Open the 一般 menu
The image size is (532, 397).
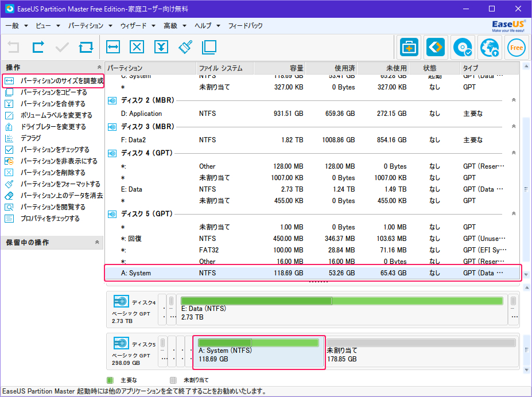tap(16, 26)
